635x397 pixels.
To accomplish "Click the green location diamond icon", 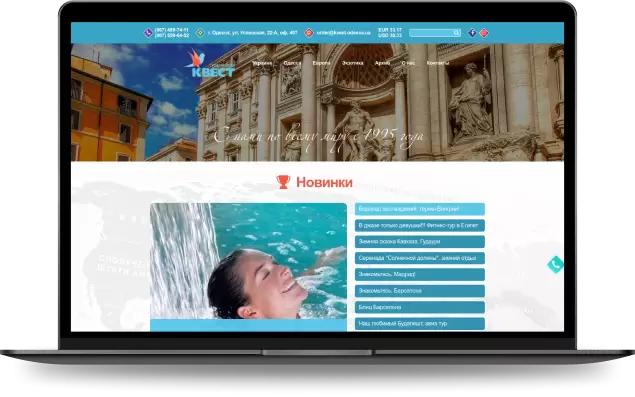I will (x=200, y=33).
